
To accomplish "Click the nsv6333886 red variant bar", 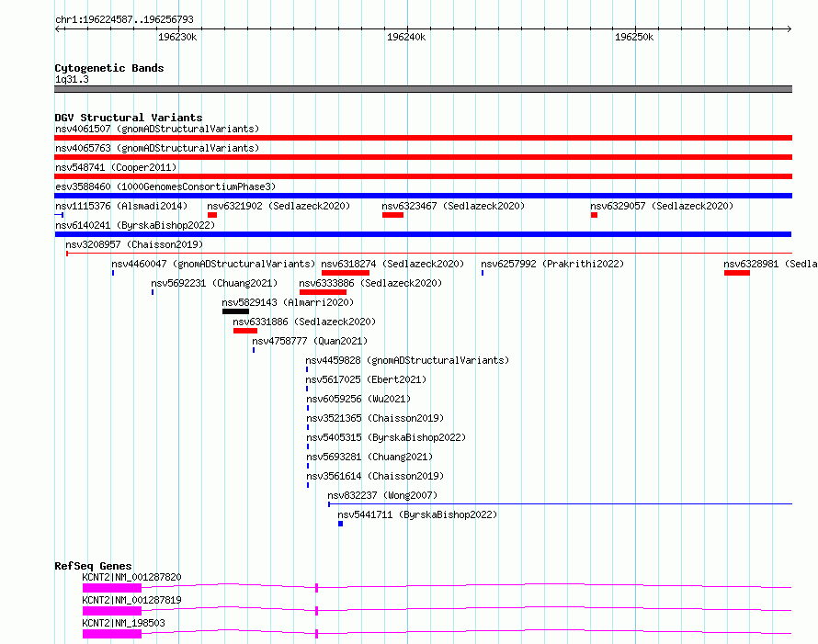I will tap(323, 292).
